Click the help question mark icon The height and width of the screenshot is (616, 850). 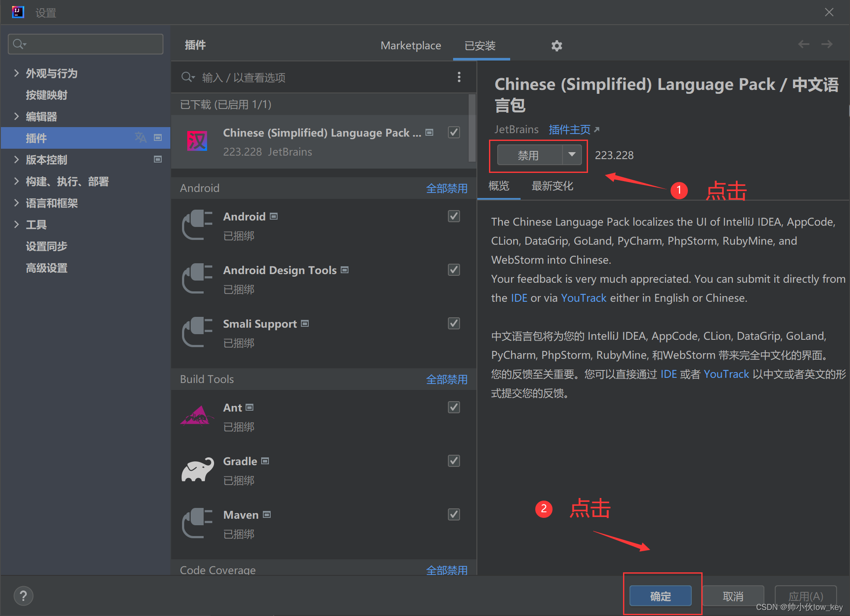coord(23,596)
